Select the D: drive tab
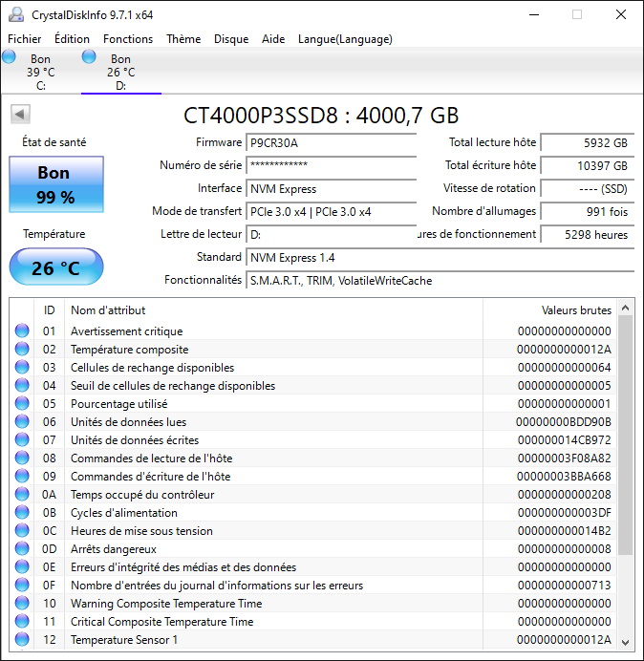This screenshot has height=661, width=644. 121,72
